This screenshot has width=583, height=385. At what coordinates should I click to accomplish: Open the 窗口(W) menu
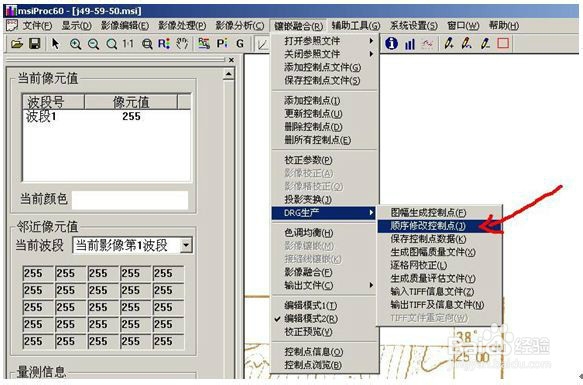pyautogui.click(x=463, y=26)
